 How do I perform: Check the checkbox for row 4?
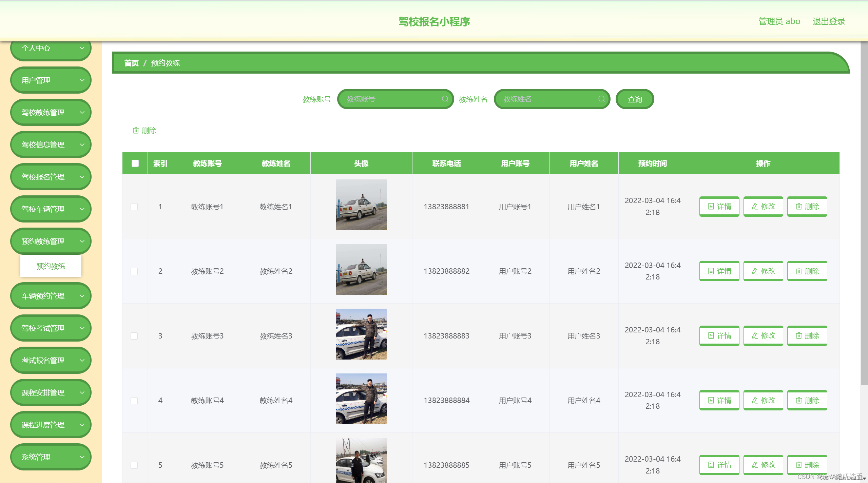coord(134,401)
